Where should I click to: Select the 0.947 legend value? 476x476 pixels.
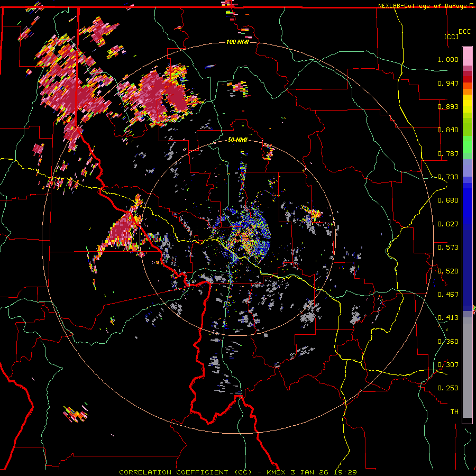tap(448, 83)
